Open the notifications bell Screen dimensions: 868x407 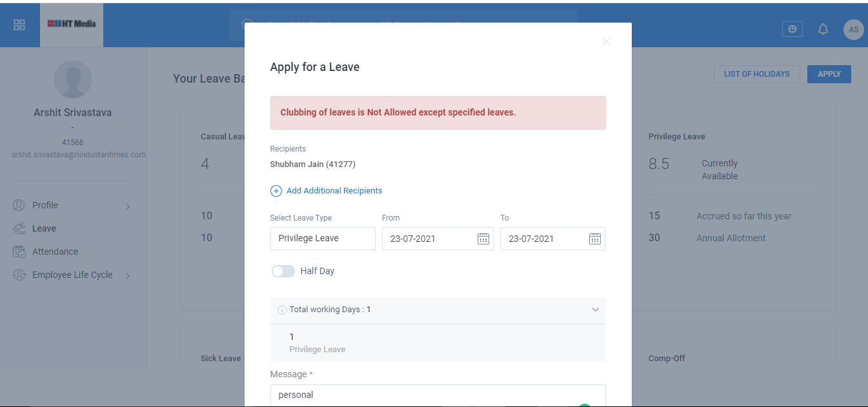[823, 29]
